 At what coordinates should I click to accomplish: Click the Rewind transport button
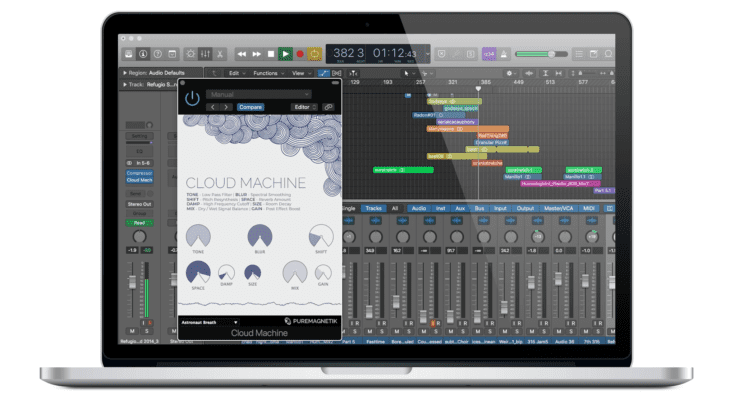click(x=242, y=53)
